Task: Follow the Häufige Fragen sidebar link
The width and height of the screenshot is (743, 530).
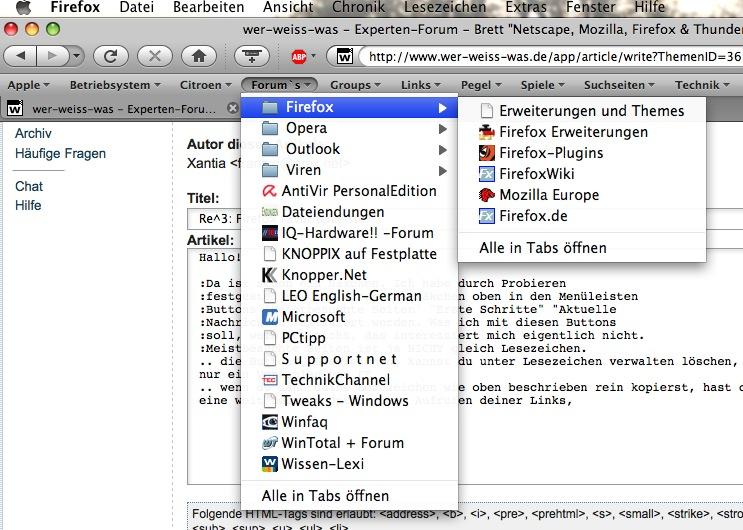Action: pyautogui.click(x=60, y=153)
